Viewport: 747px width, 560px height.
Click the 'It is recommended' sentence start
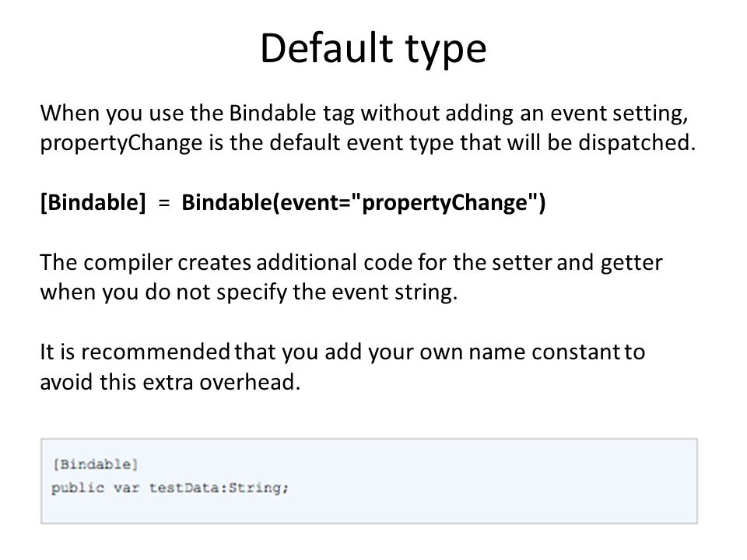(x=135, y=352)
